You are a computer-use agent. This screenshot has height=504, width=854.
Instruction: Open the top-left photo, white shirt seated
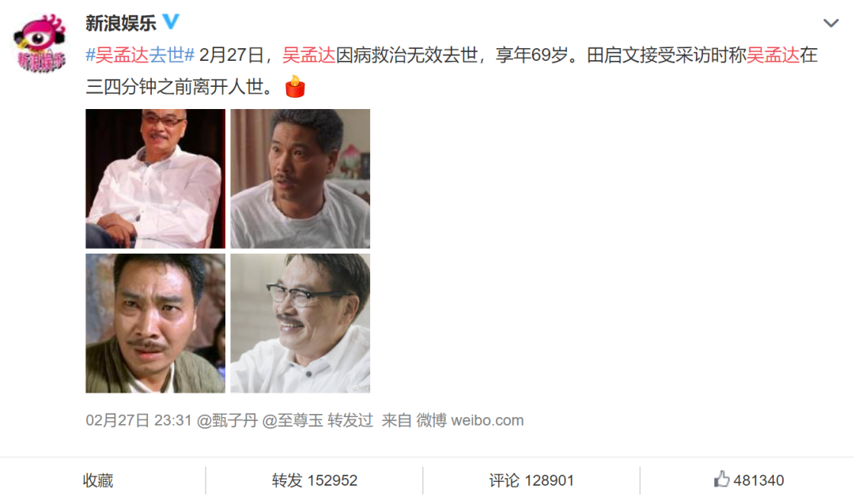click(155, 179)
